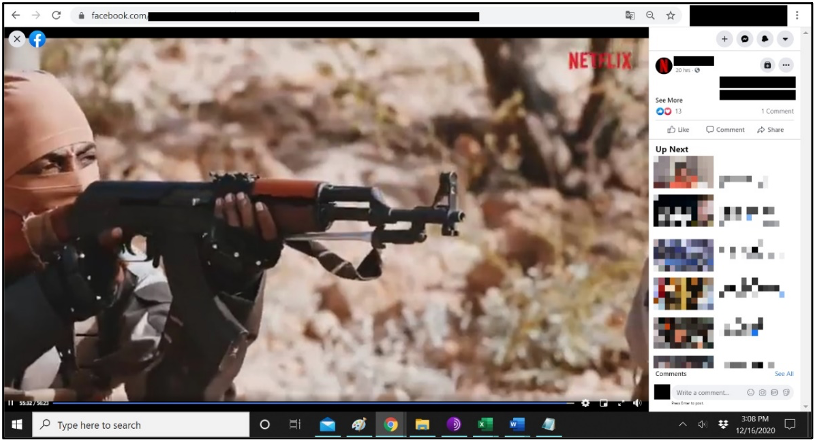Image resolution: width=814 pixels, height=441 pixels.
Task: Insert an emoji in the comment box
Action: pyautogui.click(x=752, y=392)
